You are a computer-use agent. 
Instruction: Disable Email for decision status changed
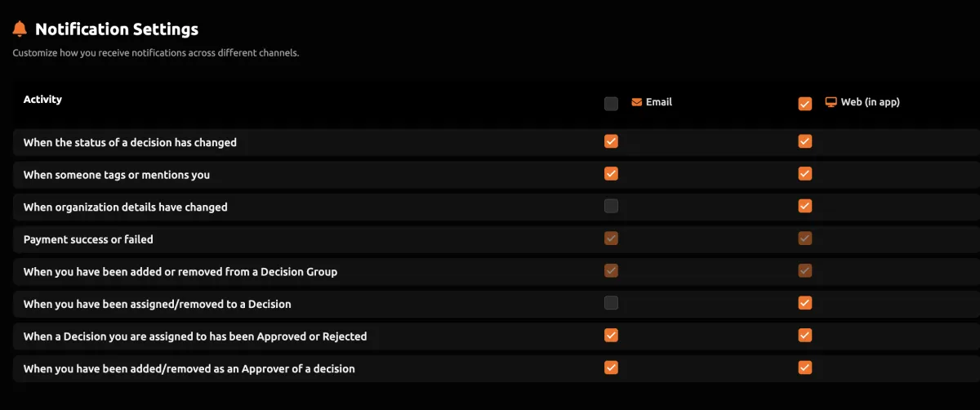tap(611, 141)
